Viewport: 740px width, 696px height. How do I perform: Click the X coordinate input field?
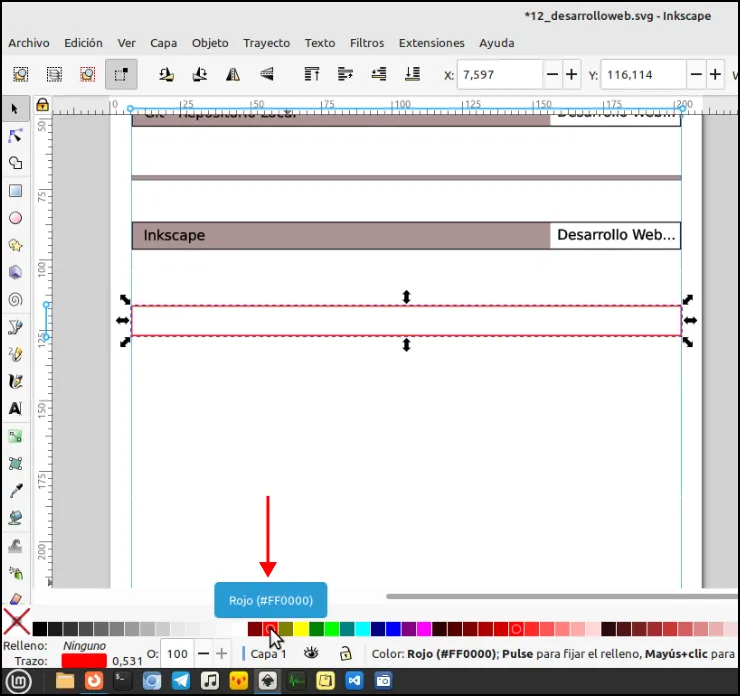click(500, 75)
